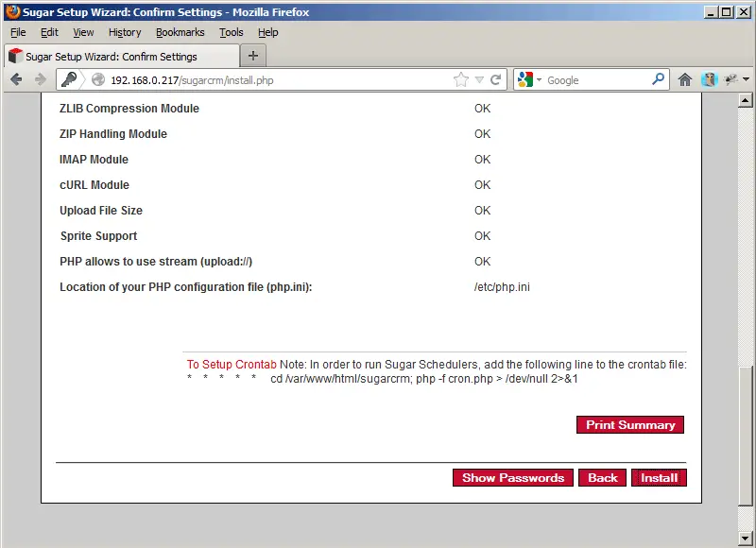Image resolution: width=756 pixels, height=548 pixels.
Task: Click the php.ini location label
Action: click(x=186, y=287)
